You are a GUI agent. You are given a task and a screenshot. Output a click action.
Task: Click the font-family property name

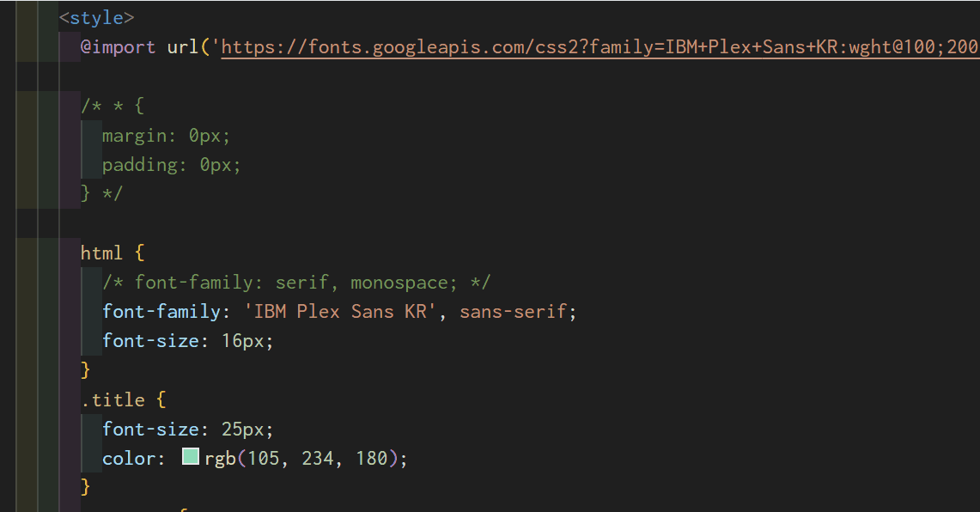pyautogui.click(x=161, y=311)
